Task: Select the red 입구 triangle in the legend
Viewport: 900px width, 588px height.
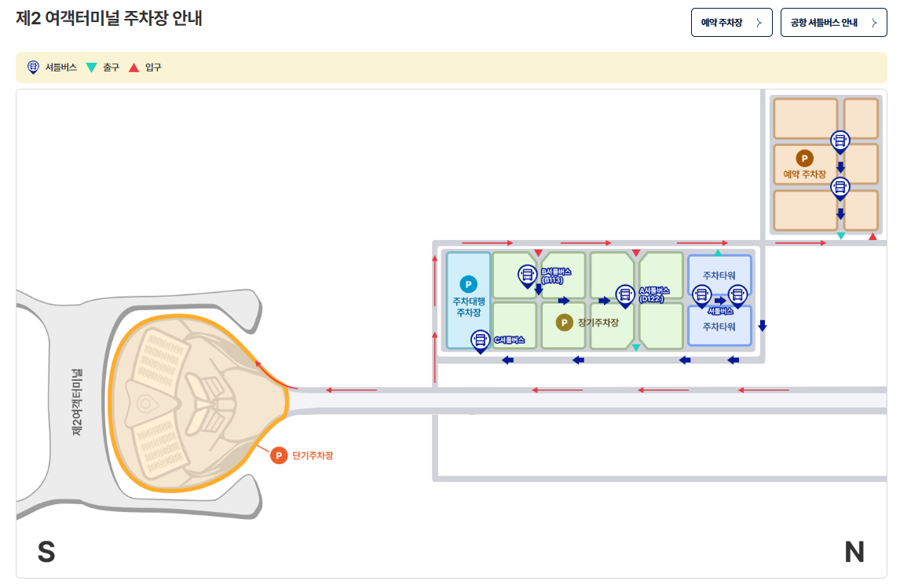Action: click(135, 68)
